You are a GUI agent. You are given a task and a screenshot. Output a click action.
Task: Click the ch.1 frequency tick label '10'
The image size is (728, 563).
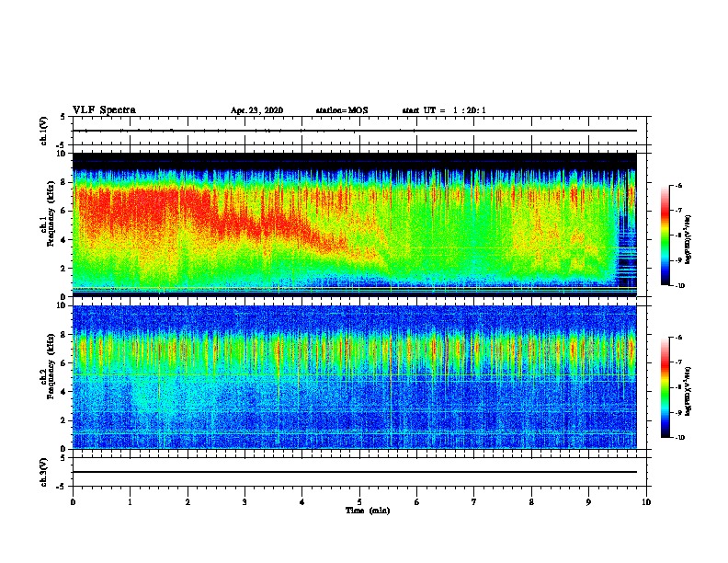[x=62, y=154]
